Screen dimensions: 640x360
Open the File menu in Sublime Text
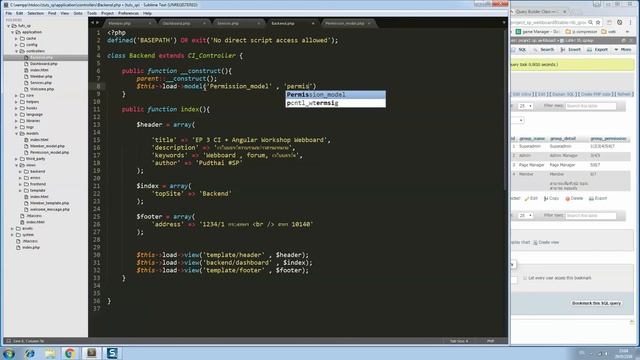(9, 13)
